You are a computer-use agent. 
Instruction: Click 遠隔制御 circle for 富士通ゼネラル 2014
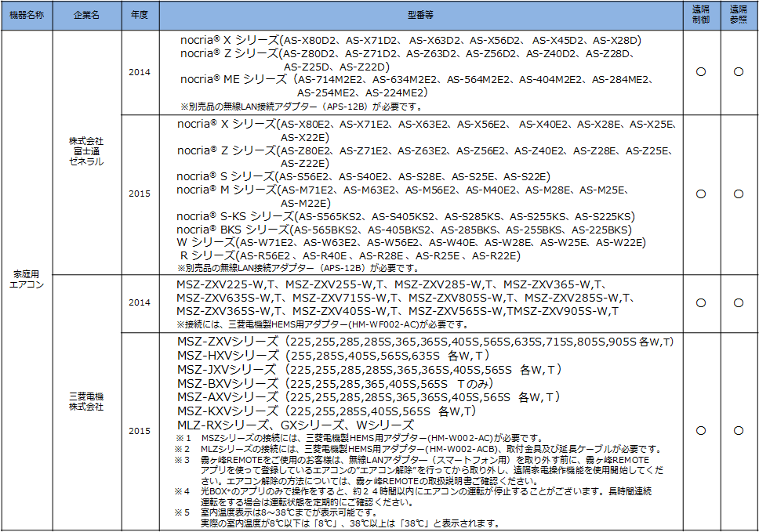(x=701, y=72)
